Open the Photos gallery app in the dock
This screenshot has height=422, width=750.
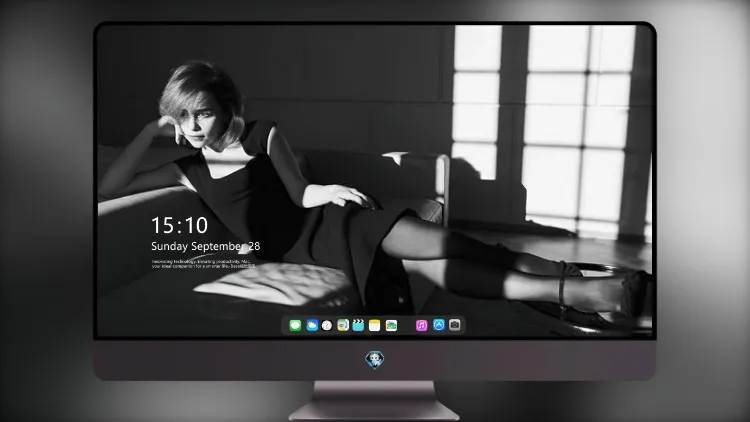(x=391, y=325)
